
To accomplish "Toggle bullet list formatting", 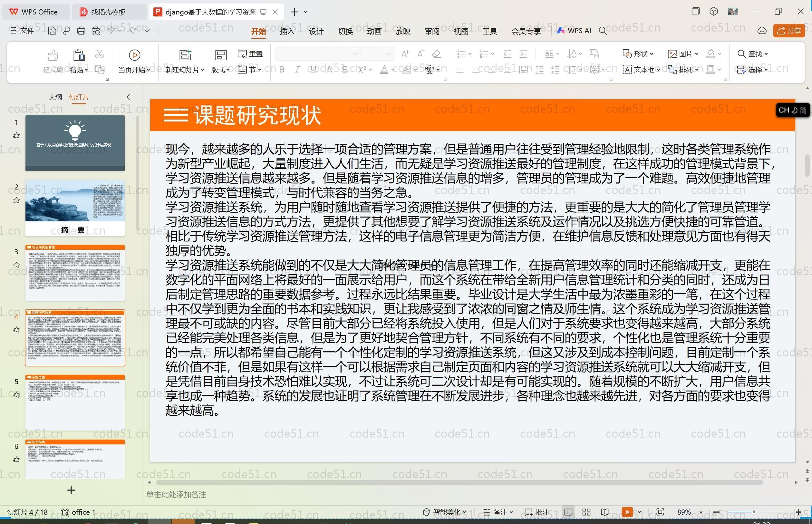I will click(x=461, y=54).
